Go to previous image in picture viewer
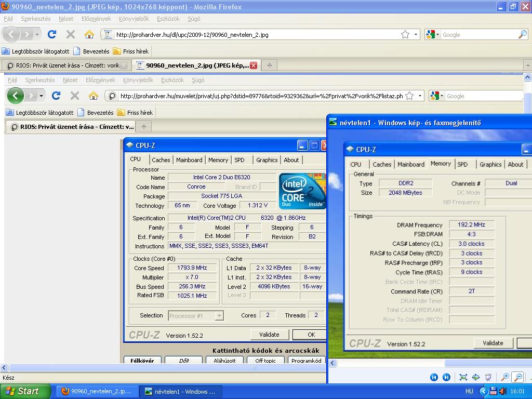Viewport: 532px width, 399px height. [x=434, y=377]
